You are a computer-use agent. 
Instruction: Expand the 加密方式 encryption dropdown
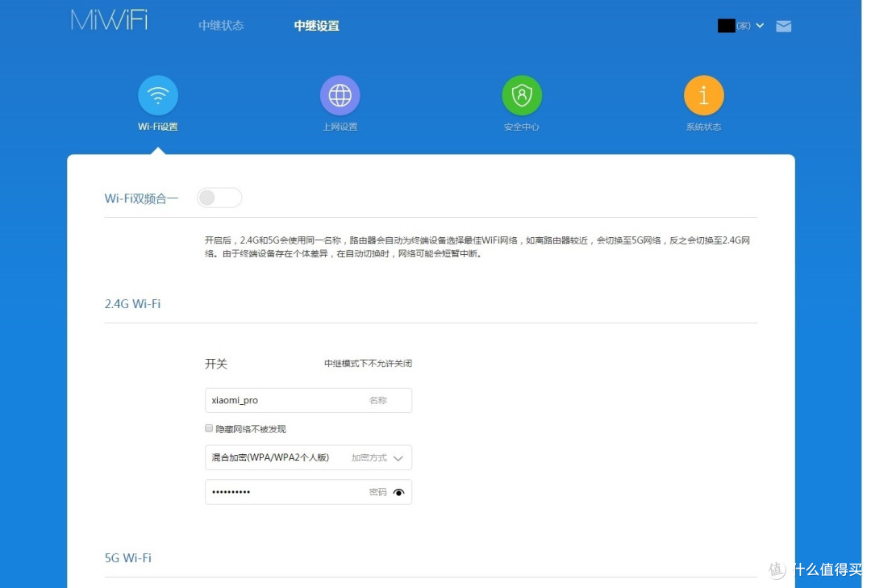tap(308, 458)
